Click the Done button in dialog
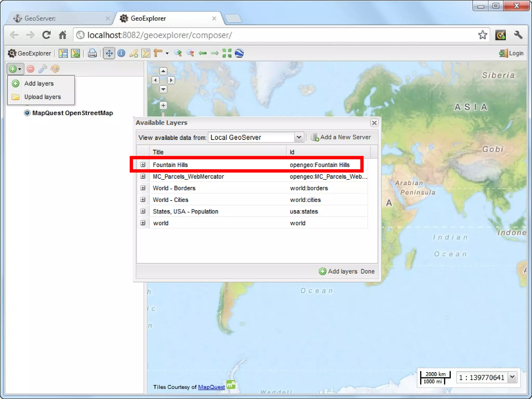Image resolution: width=532 pixels, height=399 pixels. 368,271
